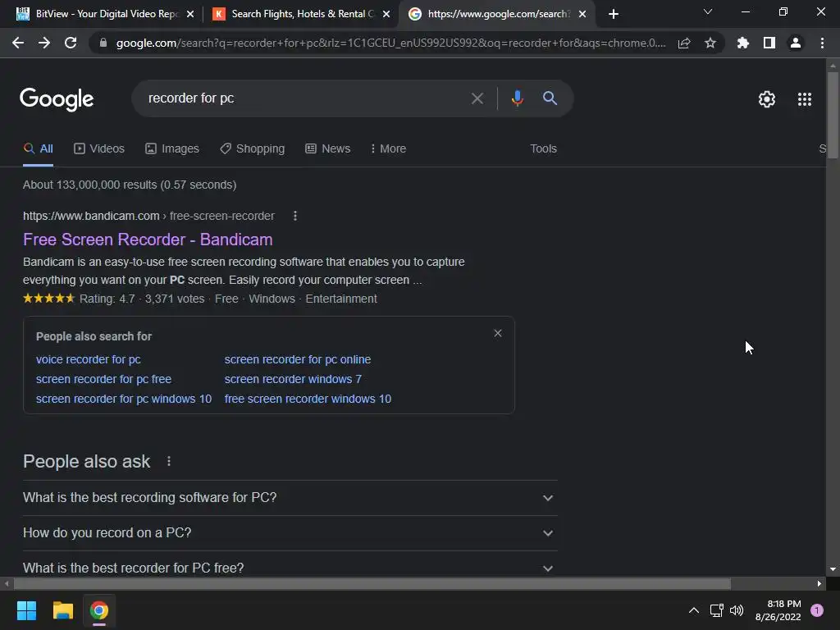Open network status tray icon

[716, 610]
